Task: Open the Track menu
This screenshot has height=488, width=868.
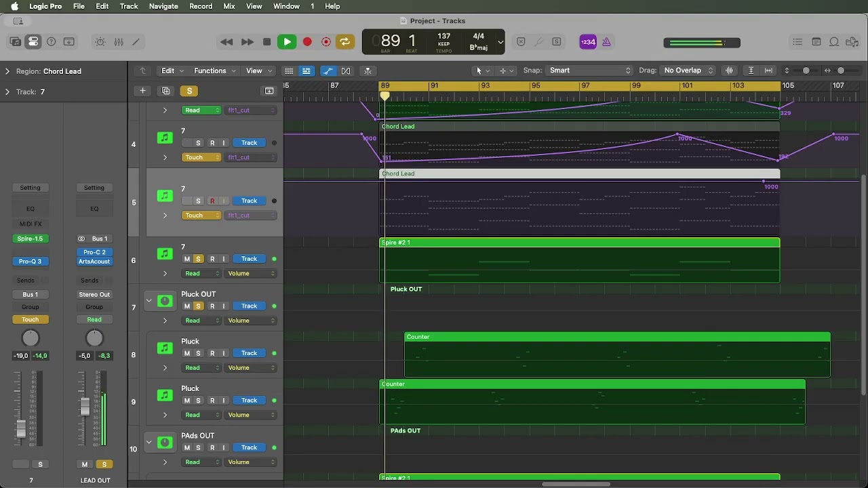Action: coord(129,6)
